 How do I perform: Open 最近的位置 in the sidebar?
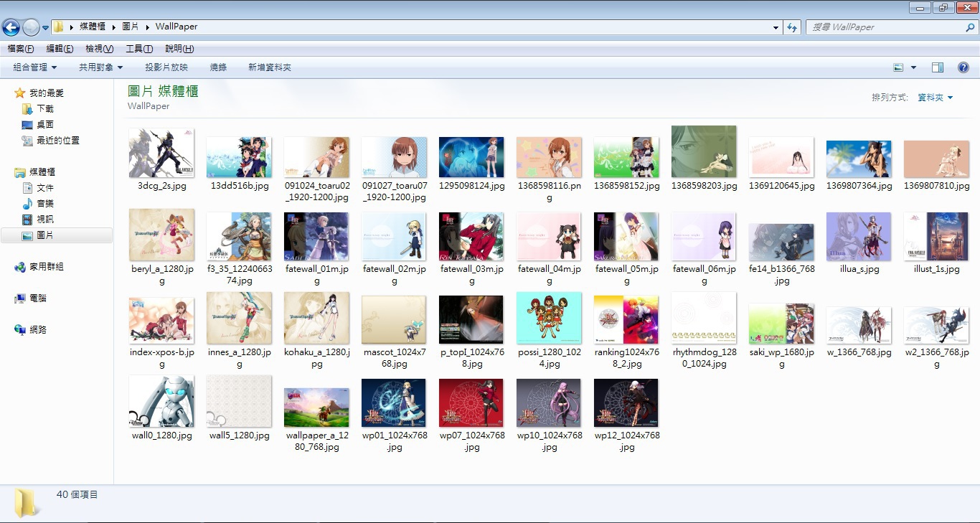pos(58,141)
